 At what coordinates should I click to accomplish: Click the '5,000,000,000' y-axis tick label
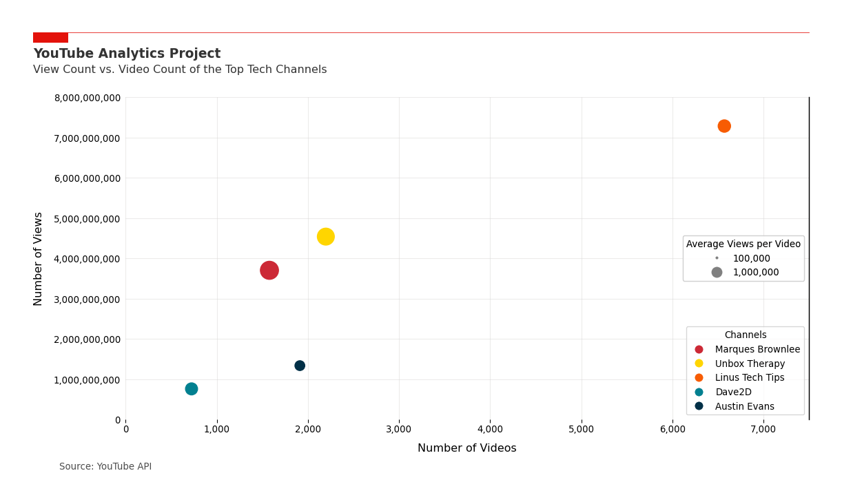(x=88, y=219)
